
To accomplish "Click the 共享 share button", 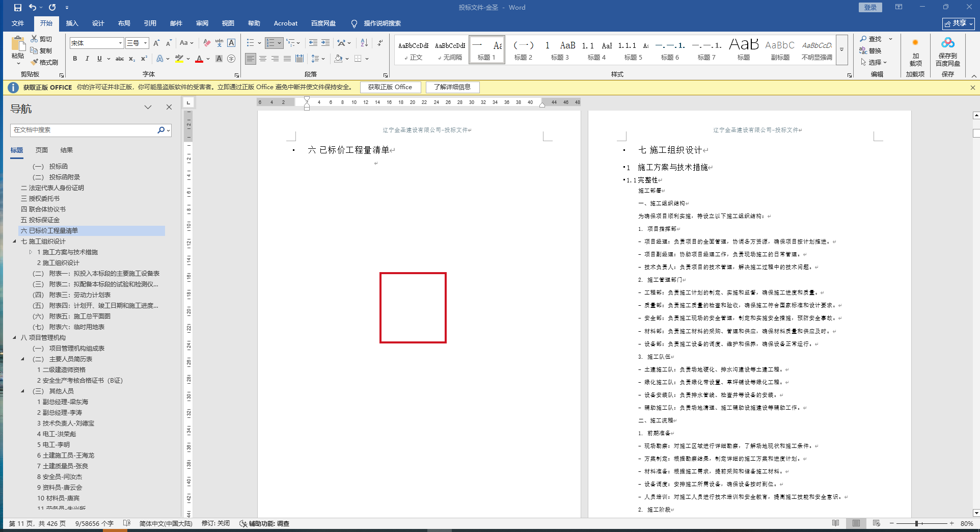I will point(959,23).
